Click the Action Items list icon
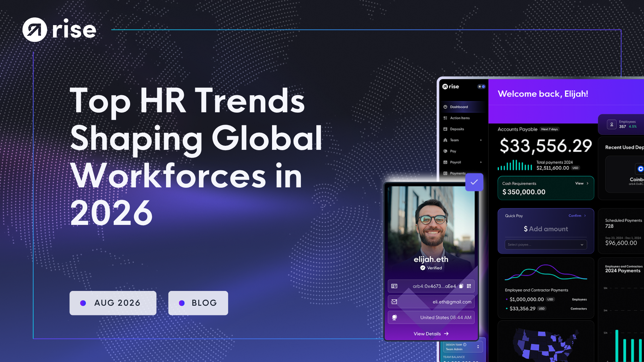 445,118
